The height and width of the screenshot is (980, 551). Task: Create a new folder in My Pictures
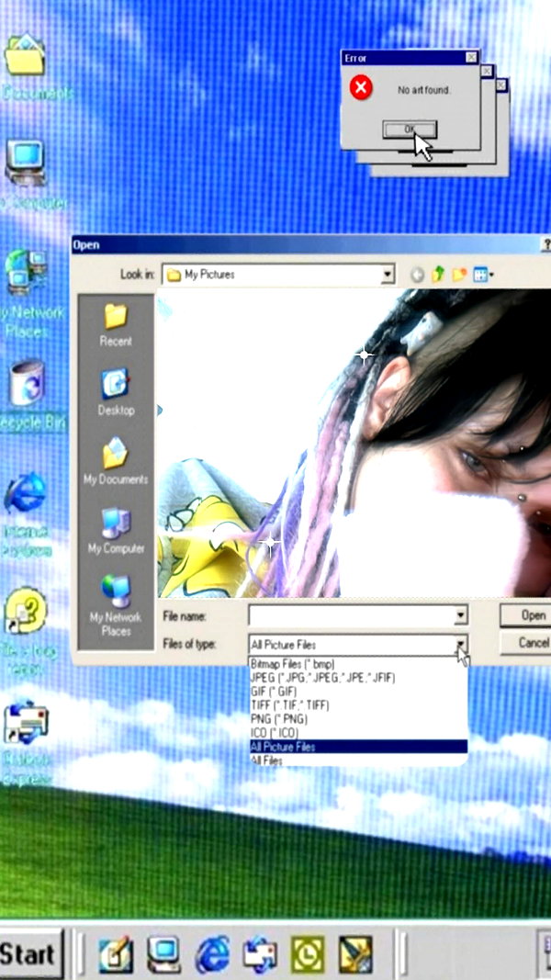pyautogui.click(x=459, y=274)
